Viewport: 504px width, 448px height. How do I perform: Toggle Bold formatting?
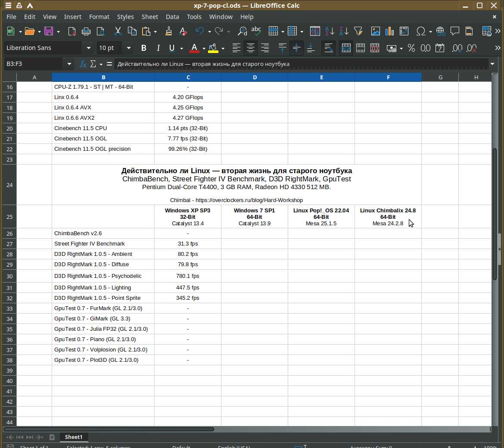coord(143,48)
